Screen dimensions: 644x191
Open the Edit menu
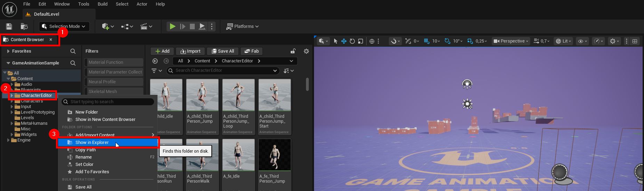point(42,4)
